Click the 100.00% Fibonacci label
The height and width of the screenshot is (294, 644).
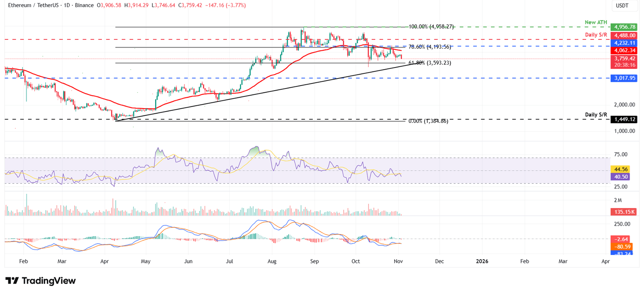(x=431, y=26)
